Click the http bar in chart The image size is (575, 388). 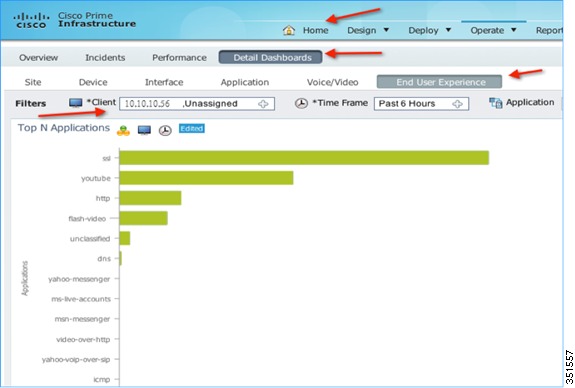click(150, 198)
